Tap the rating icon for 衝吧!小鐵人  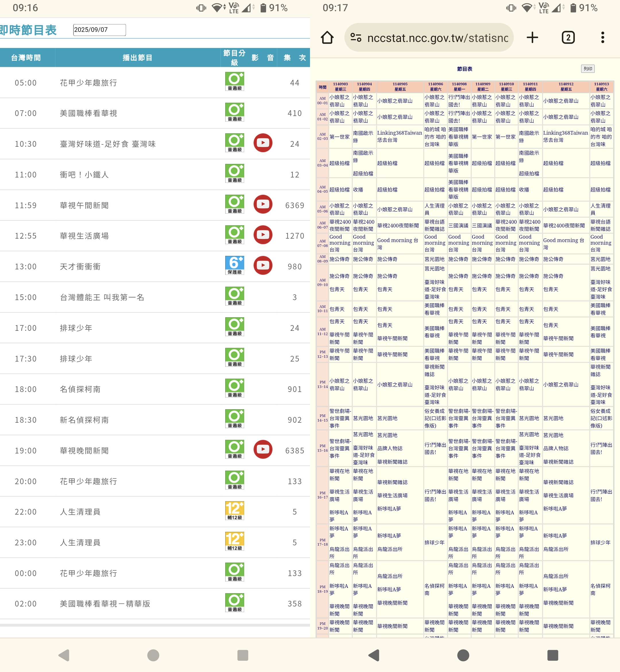[235, 173]
